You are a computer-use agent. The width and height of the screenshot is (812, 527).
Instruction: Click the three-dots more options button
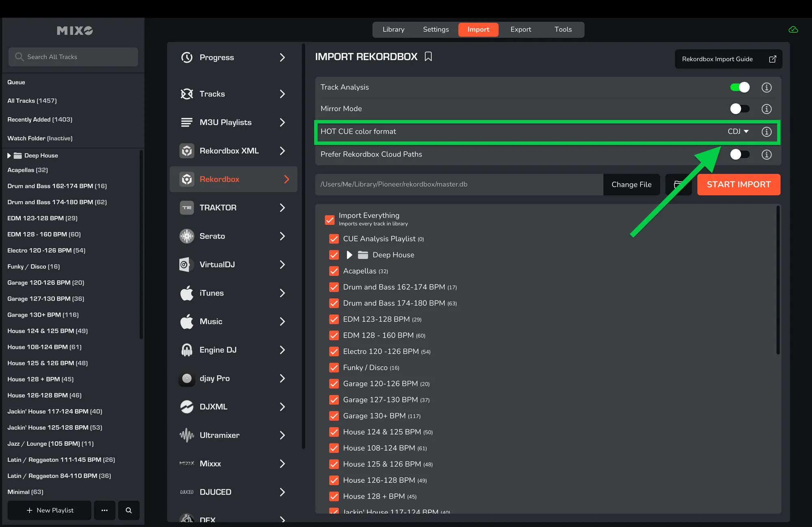coord(104,510)
